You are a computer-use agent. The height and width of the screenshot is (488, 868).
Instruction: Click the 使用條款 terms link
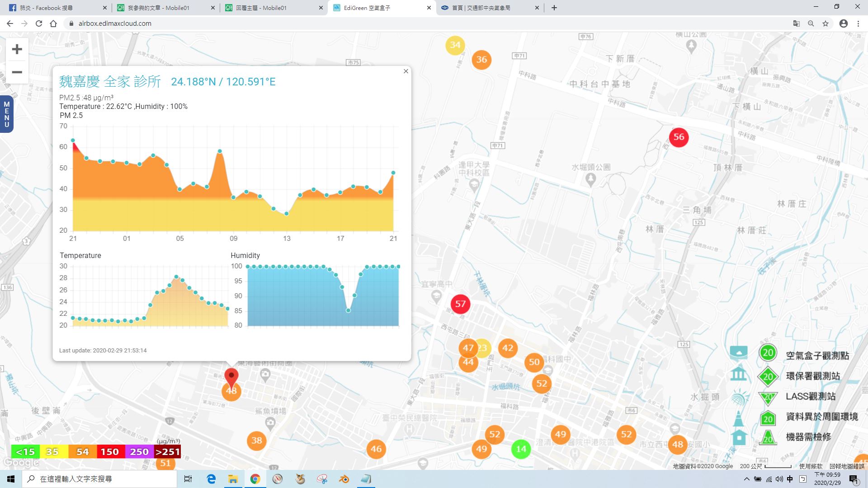tap(811, 466)
